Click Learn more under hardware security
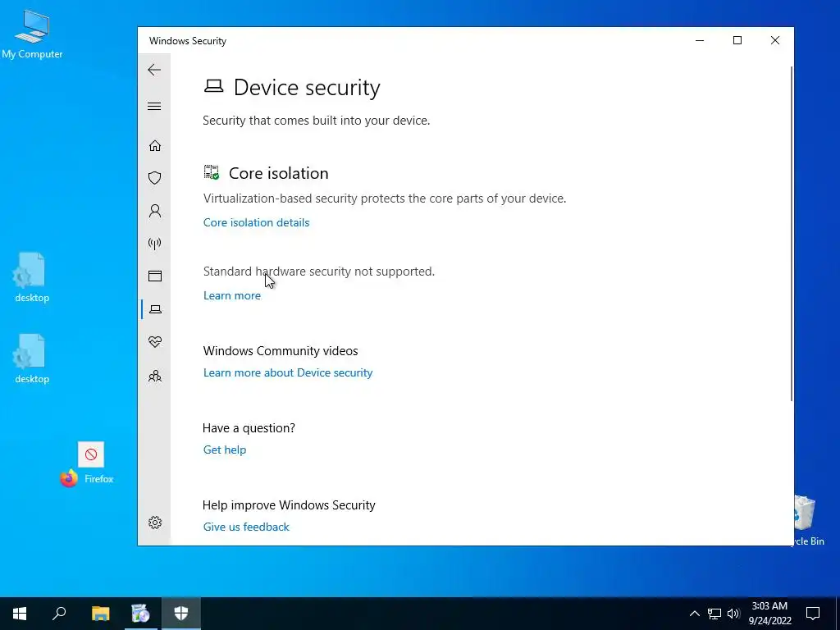 [x=232, y=295]
